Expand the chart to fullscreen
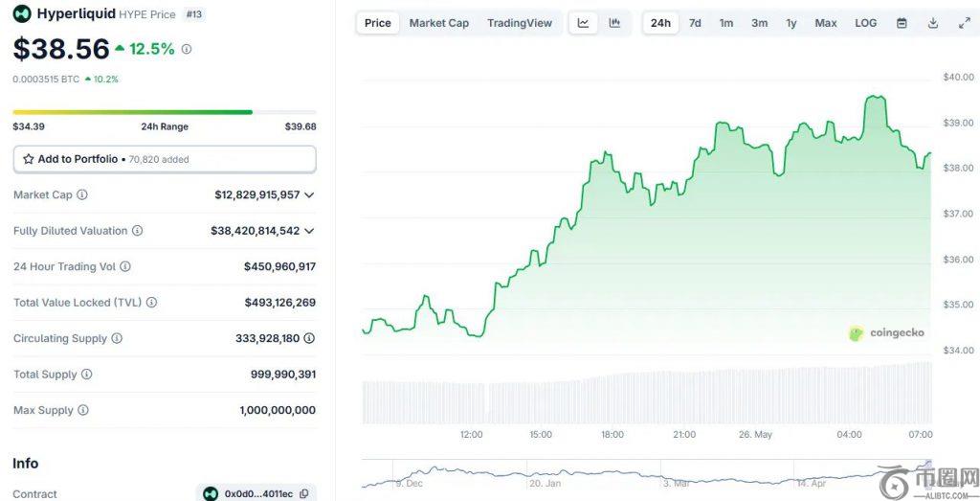The image size is (980, 501). click(x=964, y=23)
